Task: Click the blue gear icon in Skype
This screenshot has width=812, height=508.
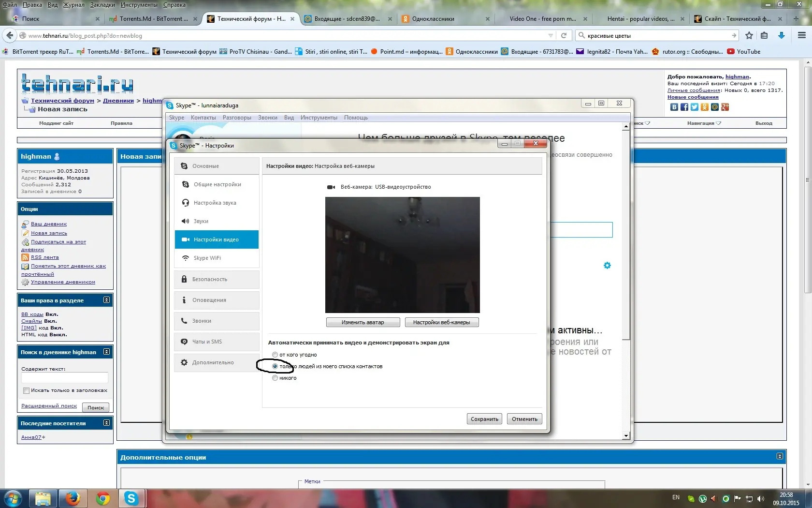Action: click(x=607, y=265)
